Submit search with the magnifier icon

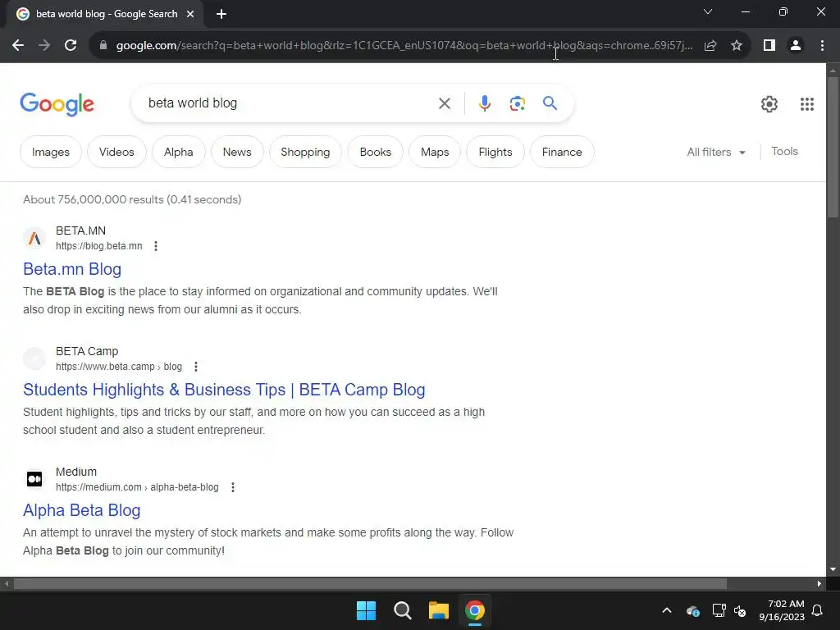click(550, 103)
